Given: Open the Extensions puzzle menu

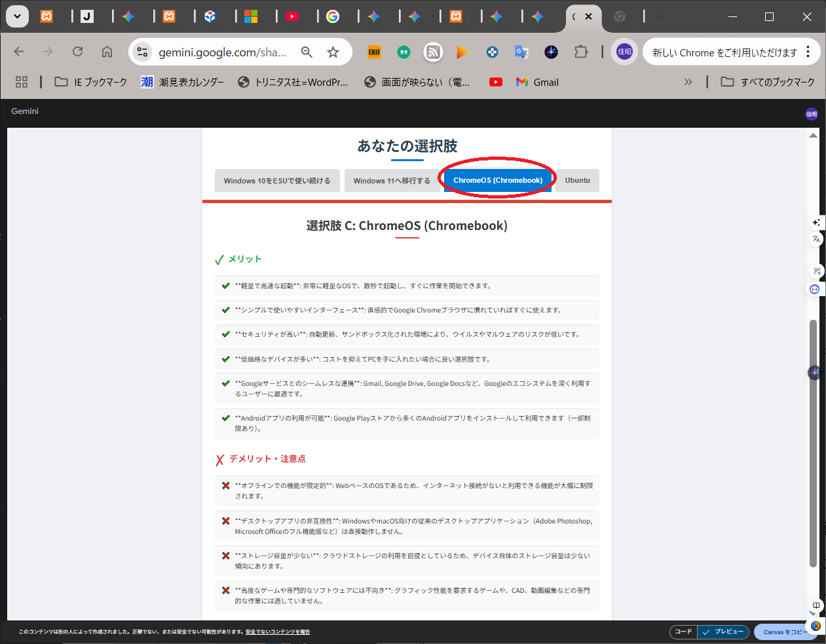Looking at the screenshot, I should 581,52.
